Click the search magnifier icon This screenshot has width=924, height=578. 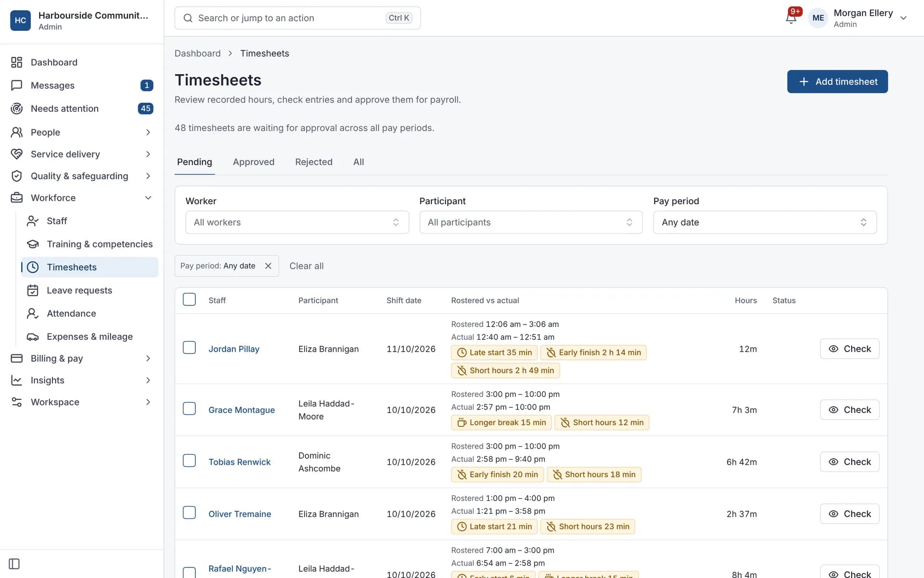point(189,18)
